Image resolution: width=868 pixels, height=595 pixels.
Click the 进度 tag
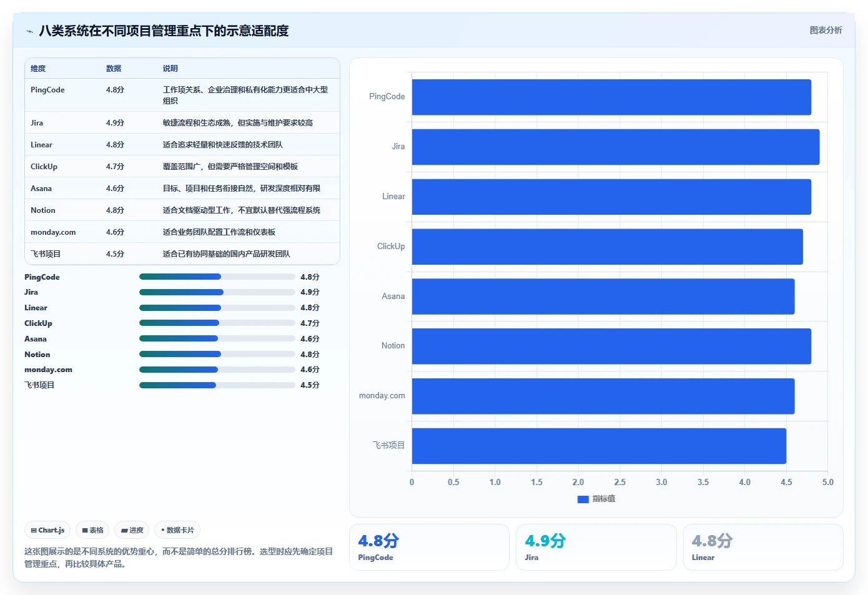(x=132, y=530)
